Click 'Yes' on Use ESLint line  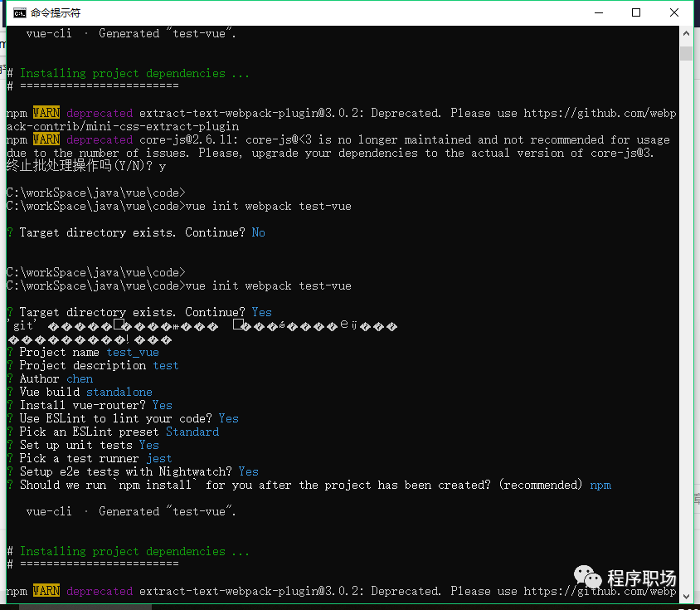coord(229,419)
